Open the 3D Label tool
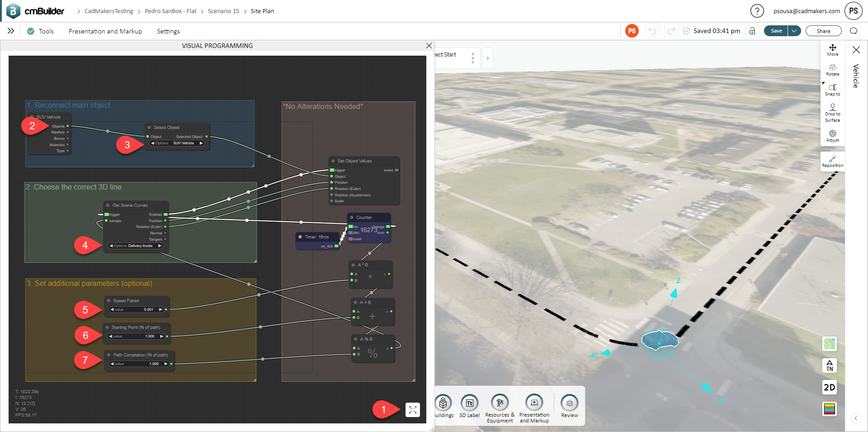 [x=469, y=406]
